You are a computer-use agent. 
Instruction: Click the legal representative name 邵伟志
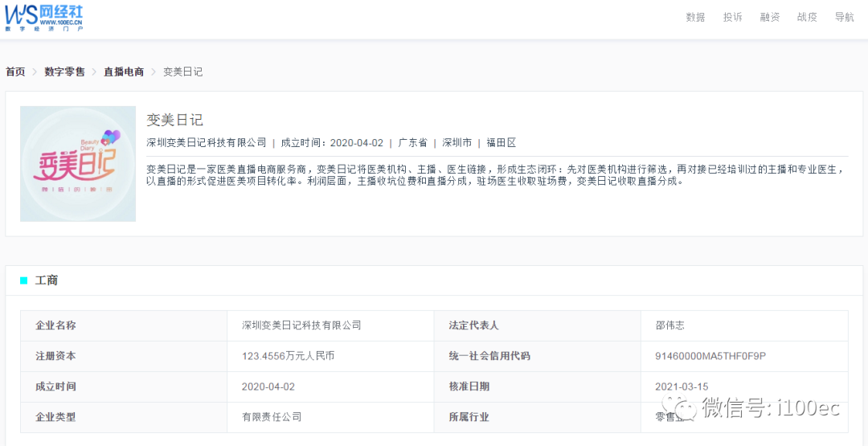[x=669, y=325]
